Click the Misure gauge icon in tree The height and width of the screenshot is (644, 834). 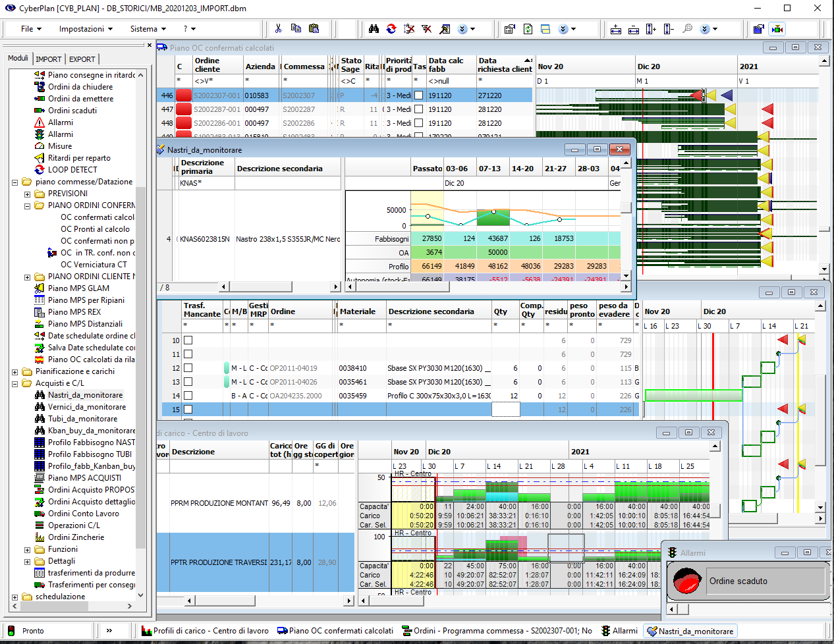click(40, 146)
